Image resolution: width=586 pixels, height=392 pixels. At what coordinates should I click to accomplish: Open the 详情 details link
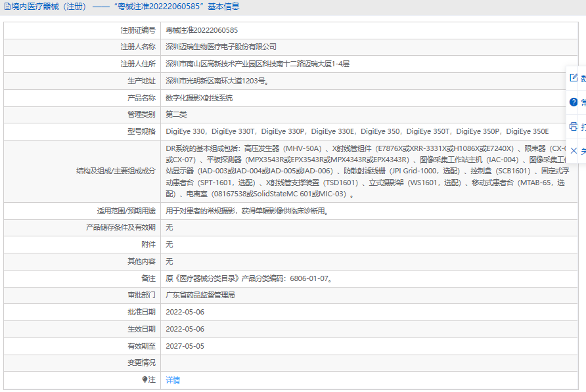[x=173, y=380]
